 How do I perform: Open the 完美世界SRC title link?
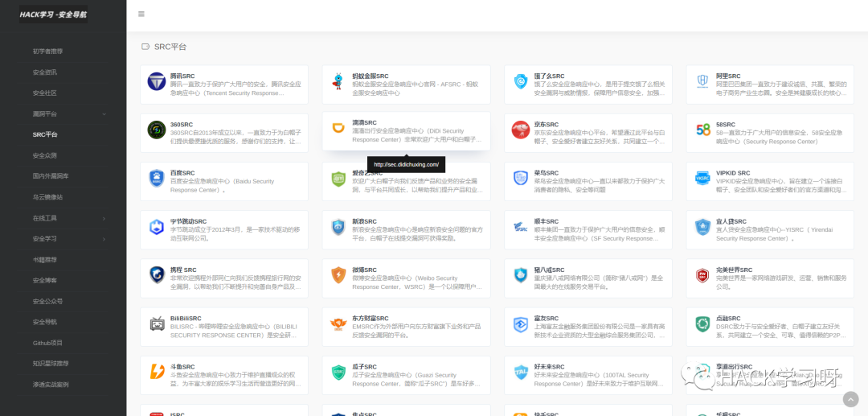pos(734,270)
